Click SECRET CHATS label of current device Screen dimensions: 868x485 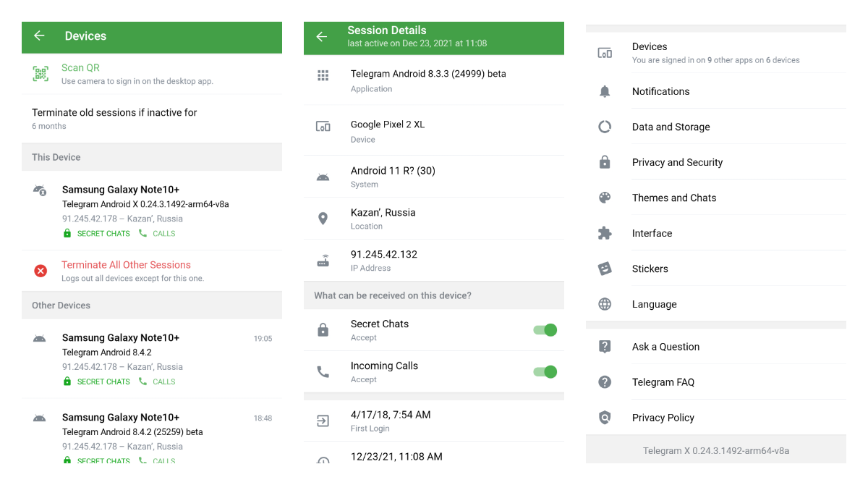(x=103, y=234)
